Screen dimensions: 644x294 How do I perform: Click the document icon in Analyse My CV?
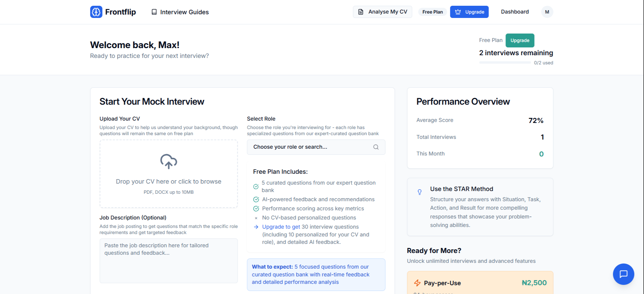tap(361, 12)
